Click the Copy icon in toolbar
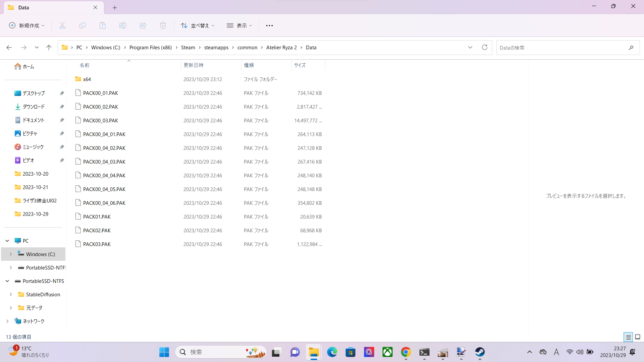The width and height of the screenshot is (644, 362). (83, 25)
